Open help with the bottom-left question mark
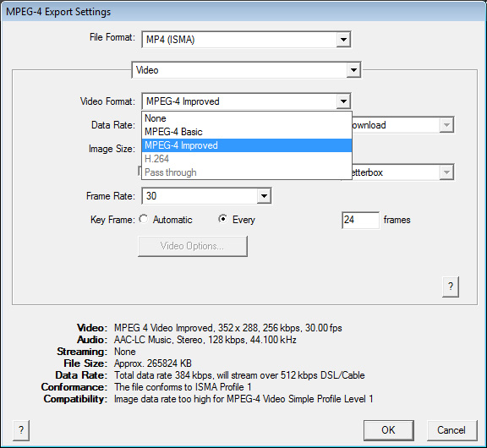 (x=21, y=430)
